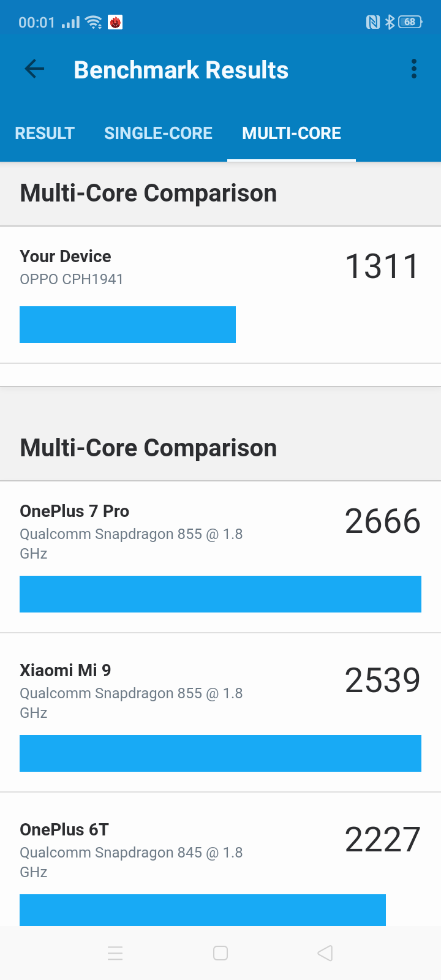Switch to the SINGLE-CORE tab
The width and height of the screenshot is (441, 980).
coord(158,133)
